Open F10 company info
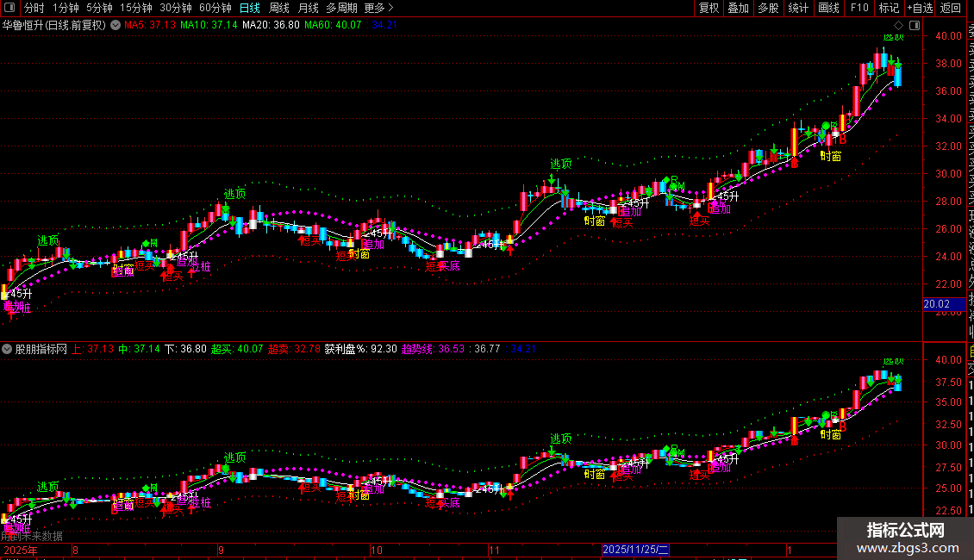 click(859, 8)
